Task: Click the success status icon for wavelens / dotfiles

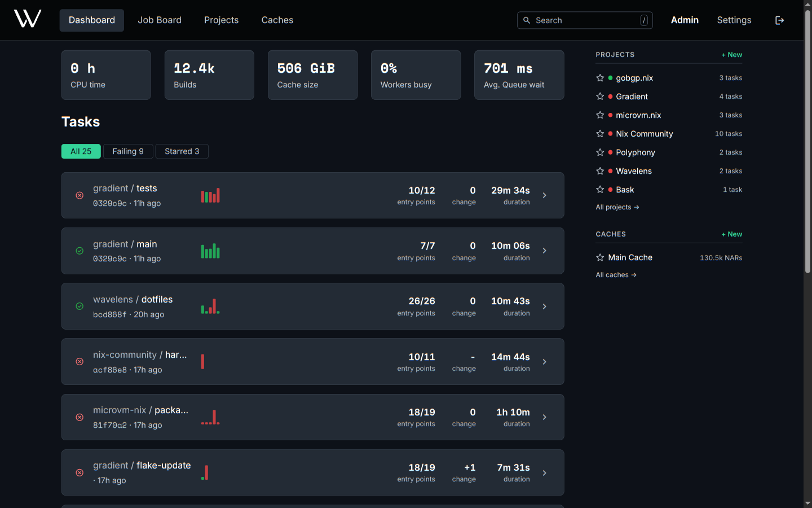Action: [80, 306]
